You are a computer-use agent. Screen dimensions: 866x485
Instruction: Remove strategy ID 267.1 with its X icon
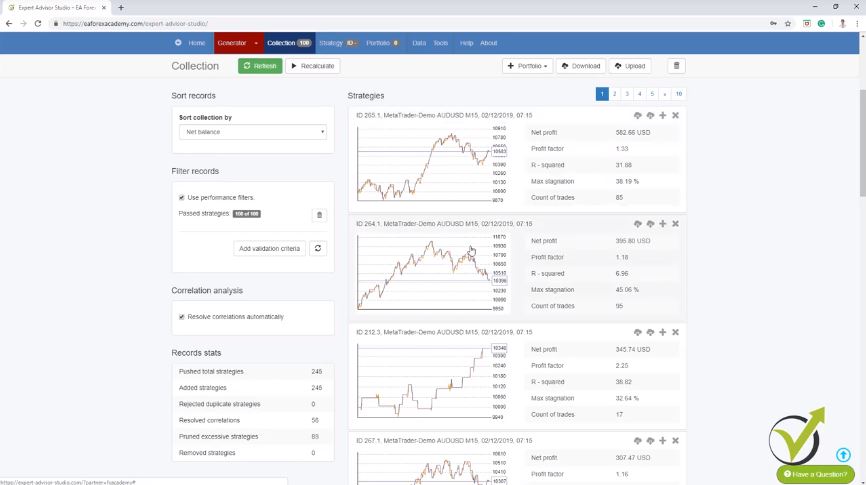click(676, 440)
